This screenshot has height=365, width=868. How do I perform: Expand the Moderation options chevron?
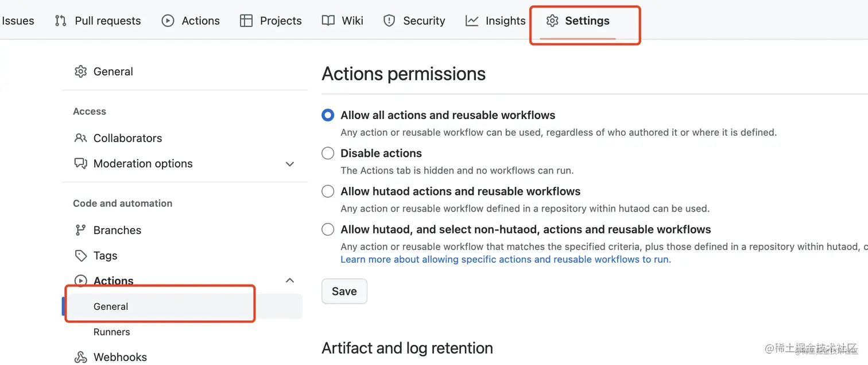click(x=290, y=164)
